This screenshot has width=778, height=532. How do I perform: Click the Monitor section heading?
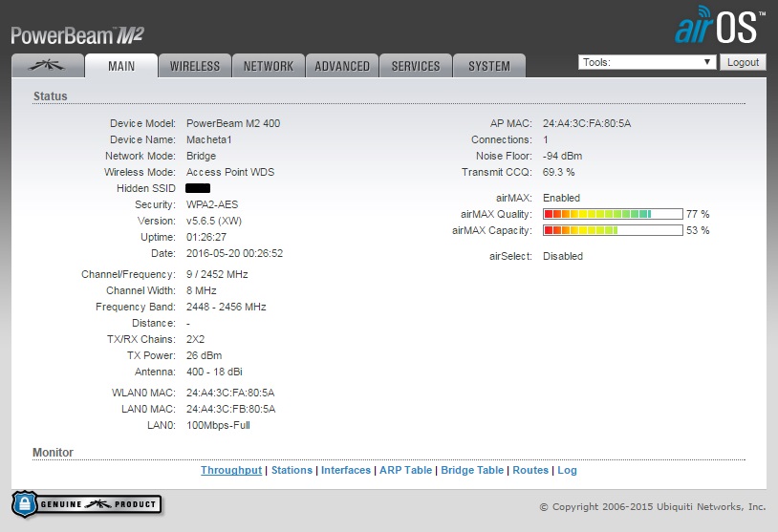coord(53,452)
